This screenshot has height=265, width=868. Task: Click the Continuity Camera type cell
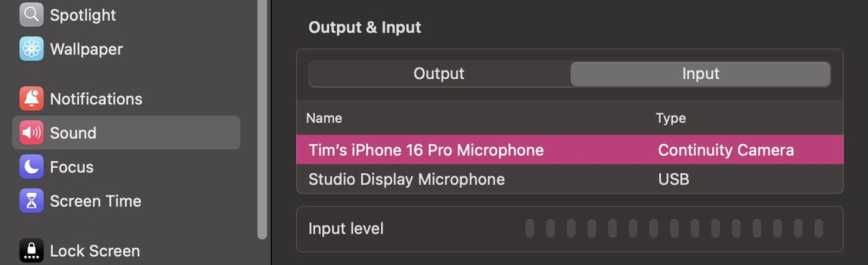click(x=725, y=150)
